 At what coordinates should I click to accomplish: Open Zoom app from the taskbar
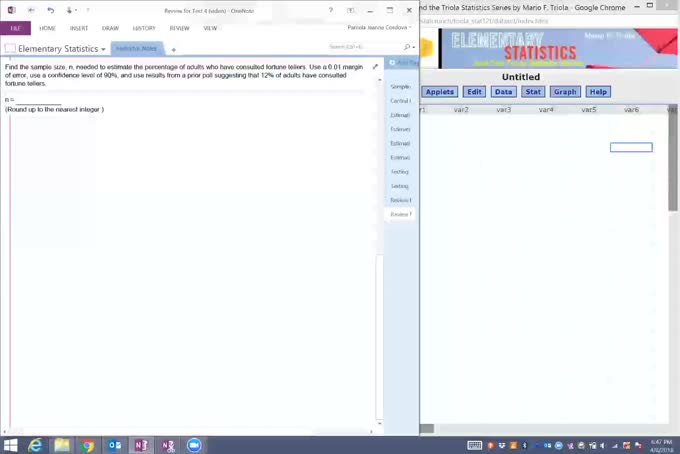click(194, 445)
